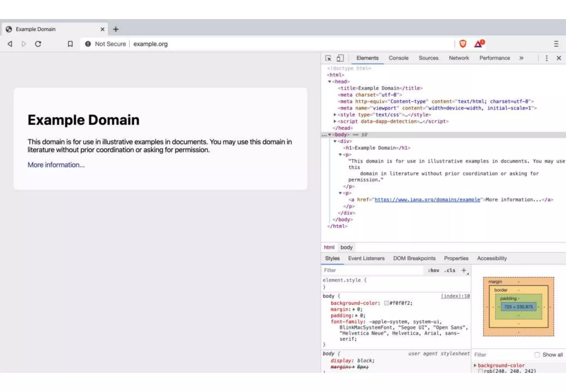Image resolution: width=566 pixels, height=392 pixels.
Task: Reload the page with the refresh icon
Action: pos(38,44)
